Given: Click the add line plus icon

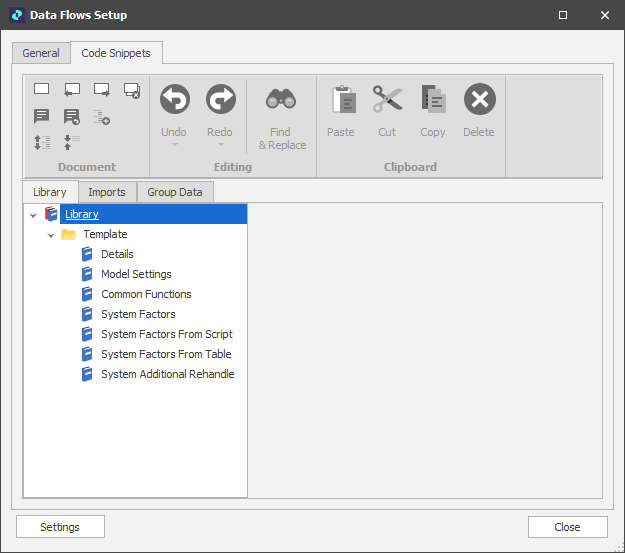Looking at the screenshot, I should pos(101,117).
